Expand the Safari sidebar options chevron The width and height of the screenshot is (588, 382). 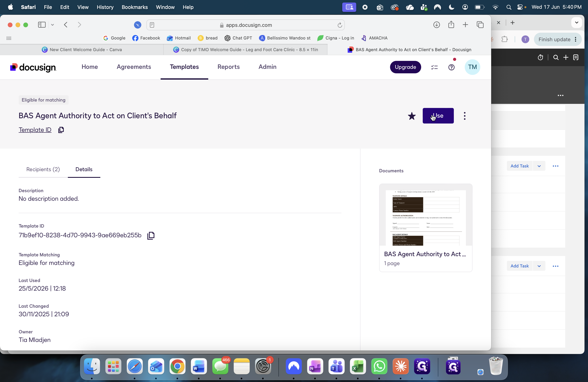click(x=53, y=25)
